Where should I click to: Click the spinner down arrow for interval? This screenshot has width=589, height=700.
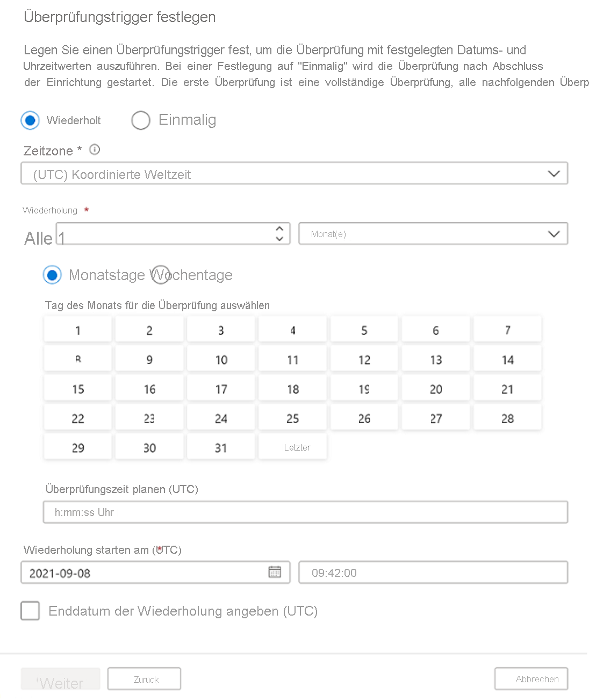279,238
